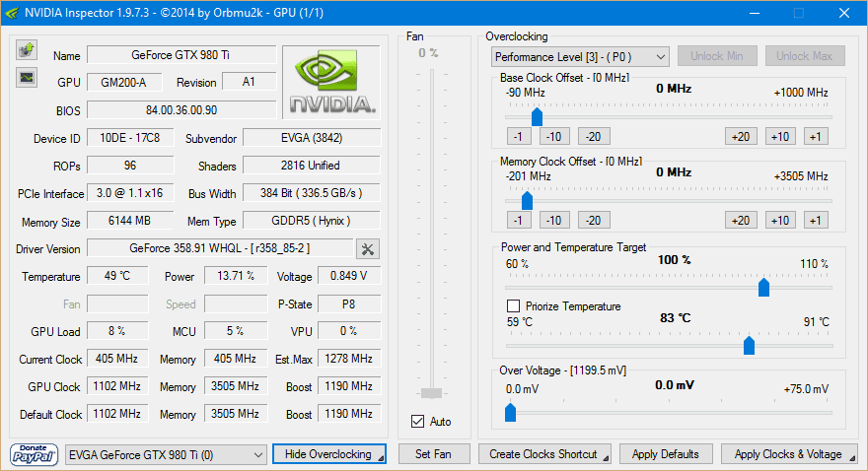Image resolution: width=868 pixels, height=471 pixels.
Task: Click the NVIDIA logo image
Action: click(x=331, y=83)
